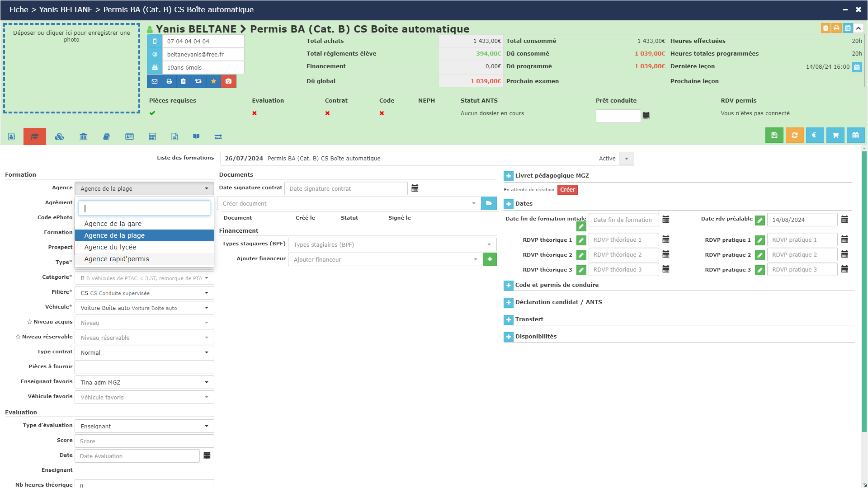The height and width of the screenshot is (488, 868).
Task: Click the Score input field
Action: click(144, 441)
